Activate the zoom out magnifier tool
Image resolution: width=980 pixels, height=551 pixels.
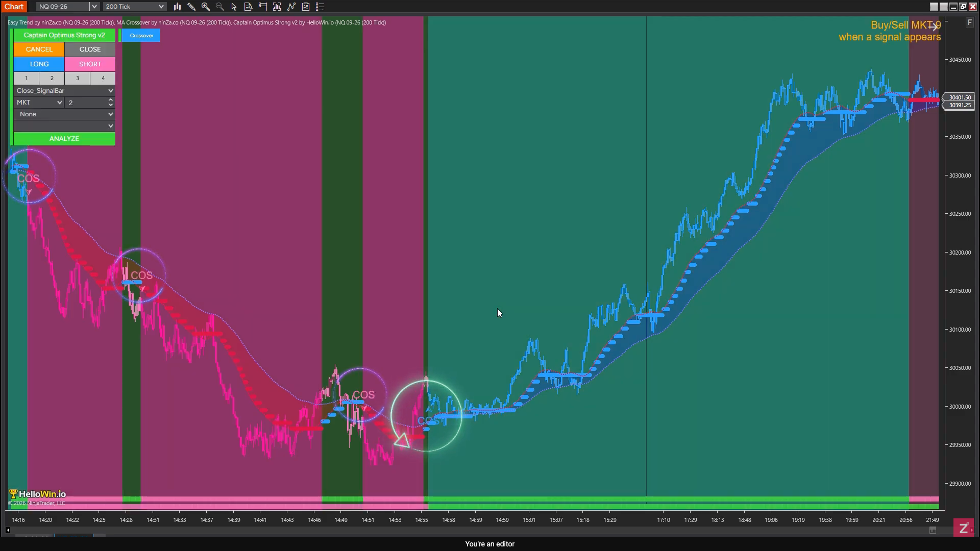(220, 7)
